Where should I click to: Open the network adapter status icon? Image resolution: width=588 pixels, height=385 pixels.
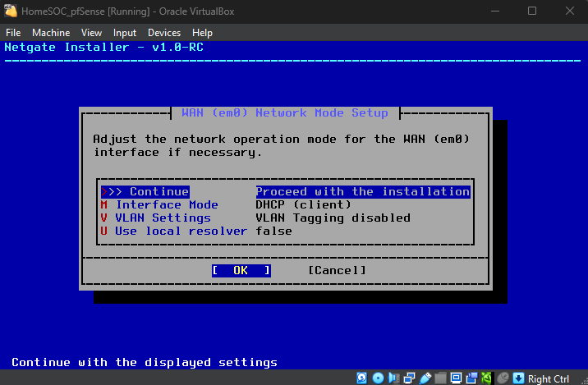pyautogui.click(x=409, y=378)
